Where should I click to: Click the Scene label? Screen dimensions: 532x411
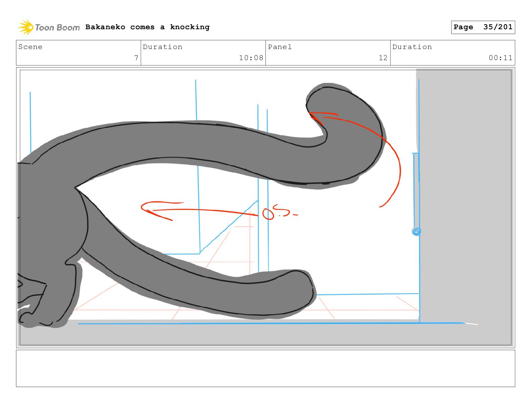tap(31, 47)
